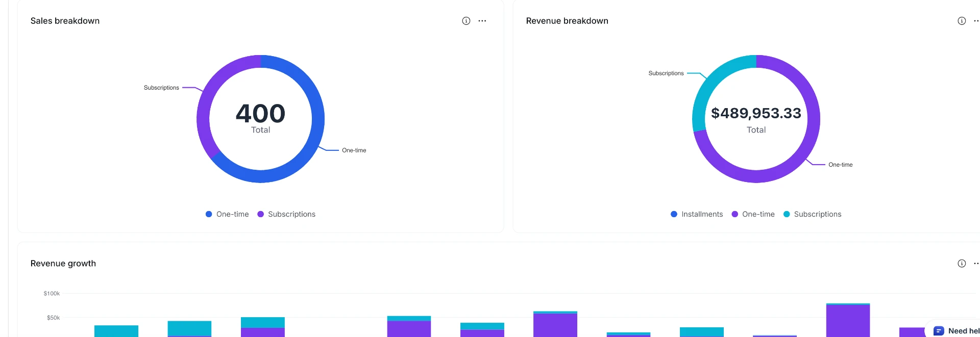Click the $100k axis label

pos(52,294)
